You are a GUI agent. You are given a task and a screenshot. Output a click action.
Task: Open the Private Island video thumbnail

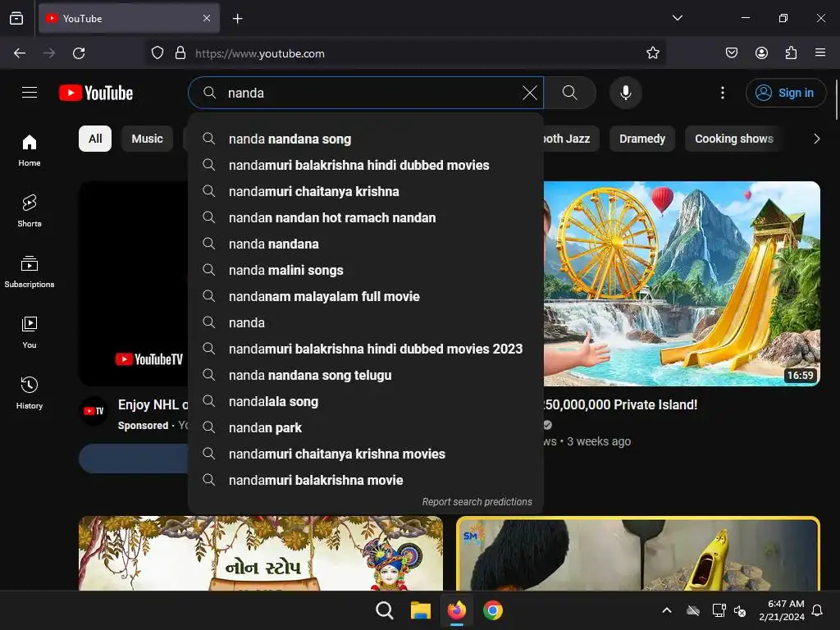pos(682,283)
